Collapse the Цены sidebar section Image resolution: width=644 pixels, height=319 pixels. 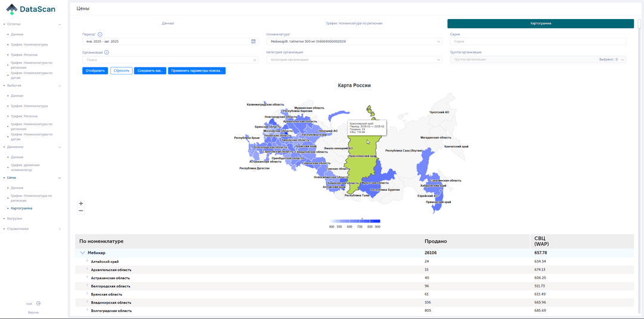click(x=60, y=178)
